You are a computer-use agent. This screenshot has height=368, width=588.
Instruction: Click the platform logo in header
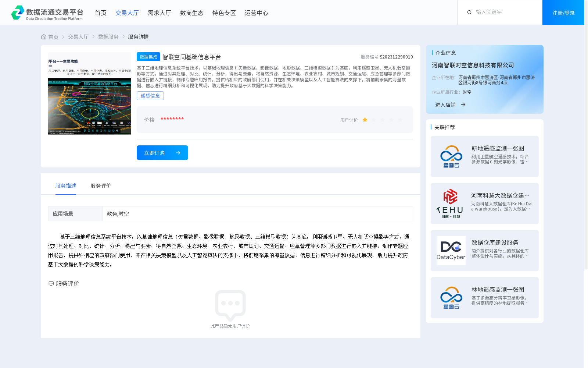[x=47, y=13]
